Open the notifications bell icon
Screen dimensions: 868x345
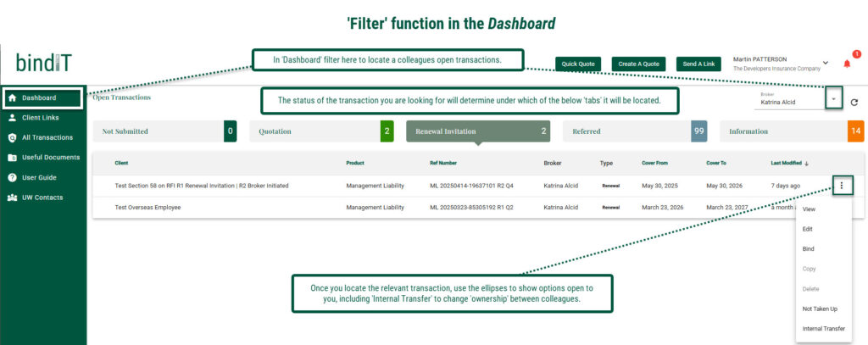847,64
